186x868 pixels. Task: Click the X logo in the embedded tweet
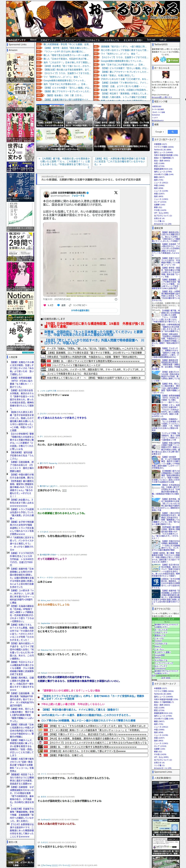tap(116, 193)
